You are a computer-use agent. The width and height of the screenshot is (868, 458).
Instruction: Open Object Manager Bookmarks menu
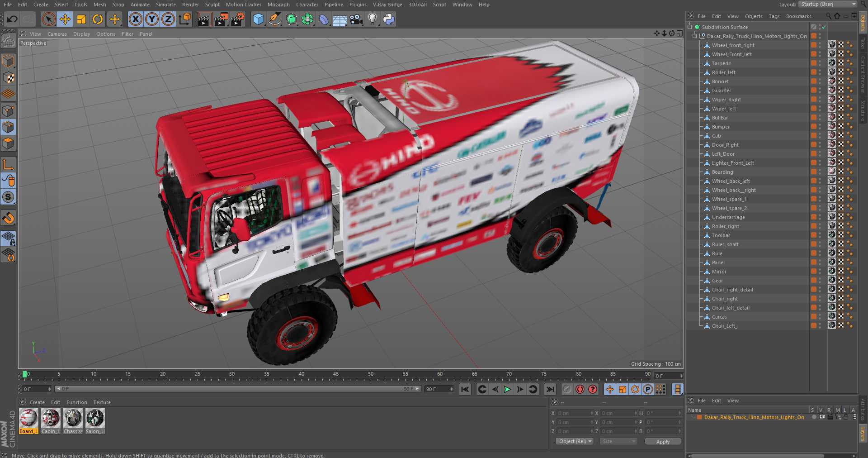(798, 16)
